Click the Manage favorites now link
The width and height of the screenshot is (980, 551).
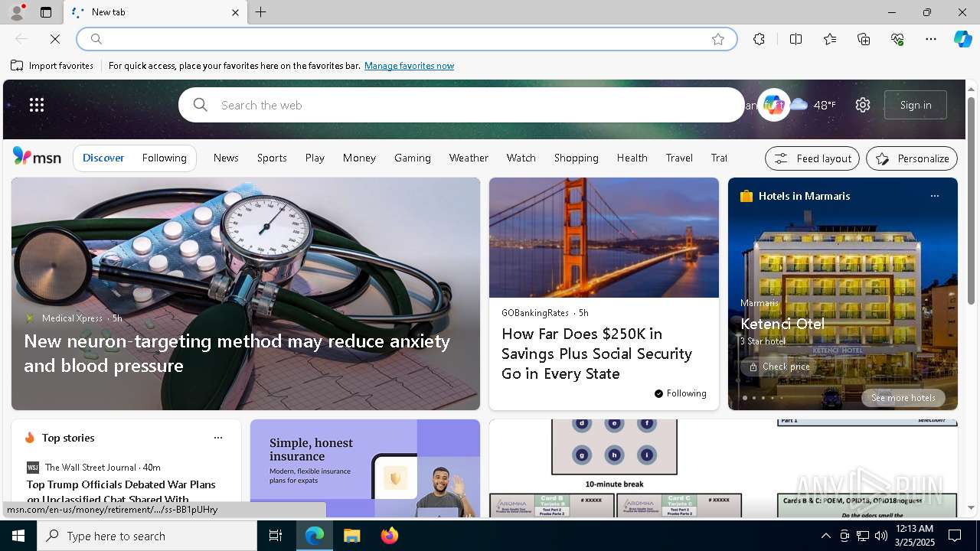coord(409,66)
